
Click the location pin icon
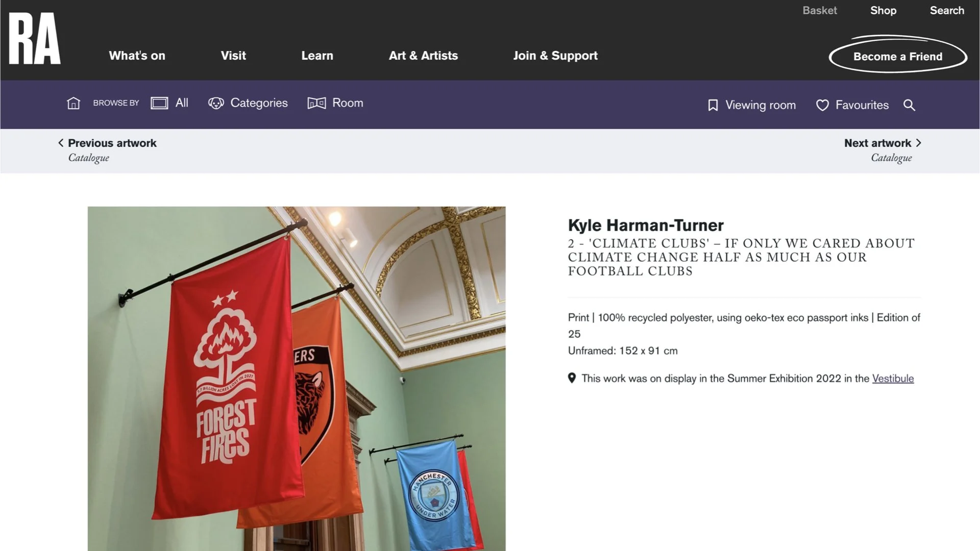pyautogui.click(x=572, y=378)
